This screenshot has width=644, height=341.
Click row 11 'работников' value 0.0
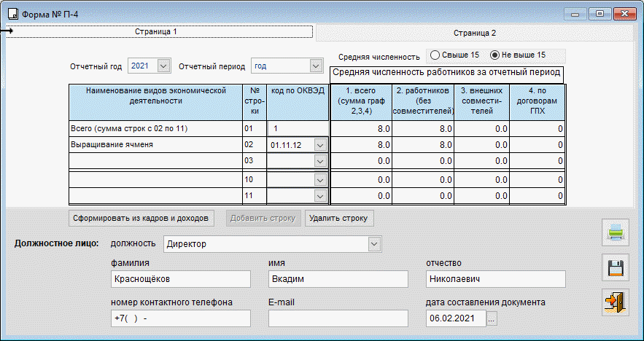(423, 196)
